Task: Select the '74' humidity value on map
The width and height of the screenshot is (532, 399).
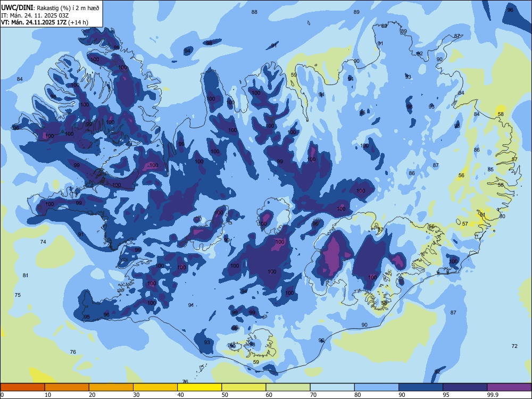Action: click(43, 242)
